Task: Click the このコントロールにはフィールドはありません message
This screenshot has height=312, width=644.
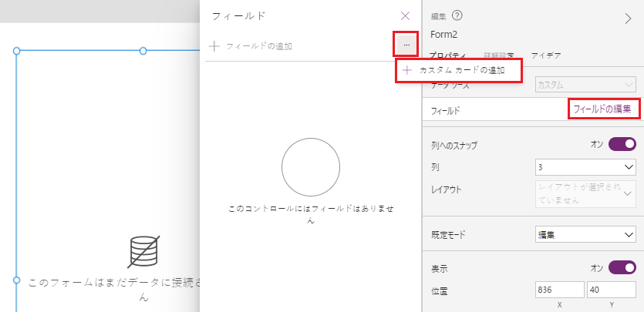Action: point(311,214)
